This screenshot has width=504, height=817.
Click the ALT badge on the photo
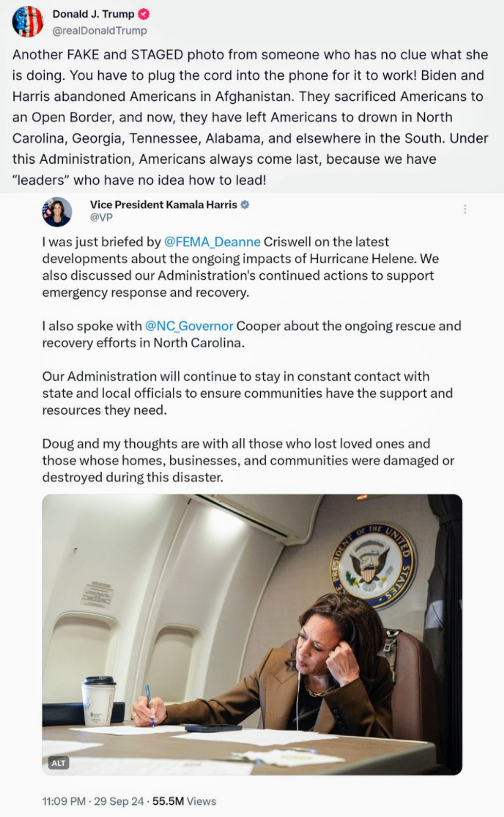59,763
